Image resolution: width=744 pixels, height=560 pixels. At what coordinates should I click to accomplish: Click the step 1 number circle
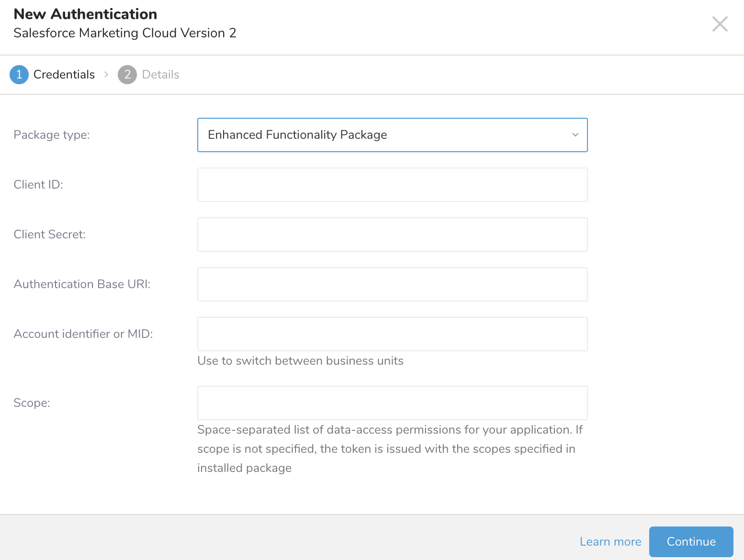click(x=19, y=75)
